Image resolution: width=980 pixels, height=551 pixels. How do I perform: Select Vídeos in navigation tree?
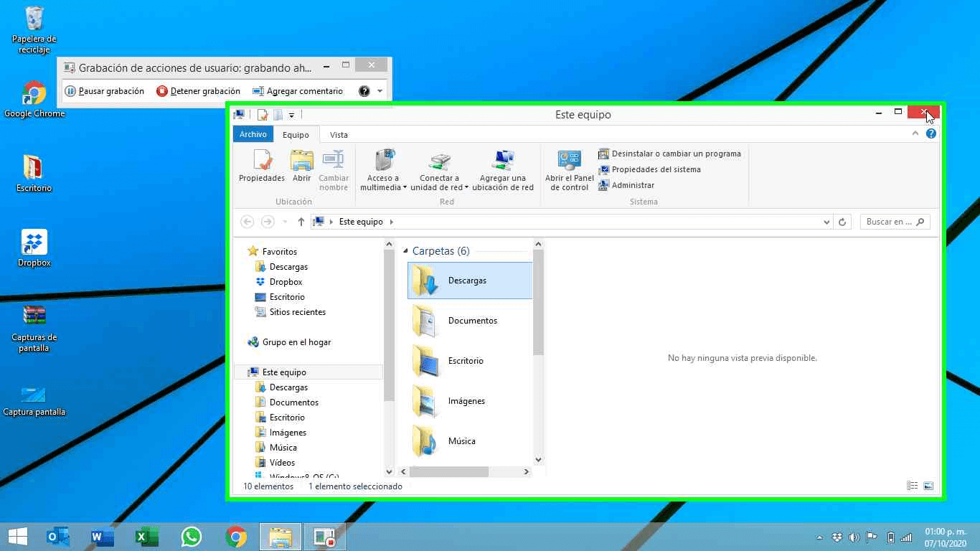pos(282,463)
